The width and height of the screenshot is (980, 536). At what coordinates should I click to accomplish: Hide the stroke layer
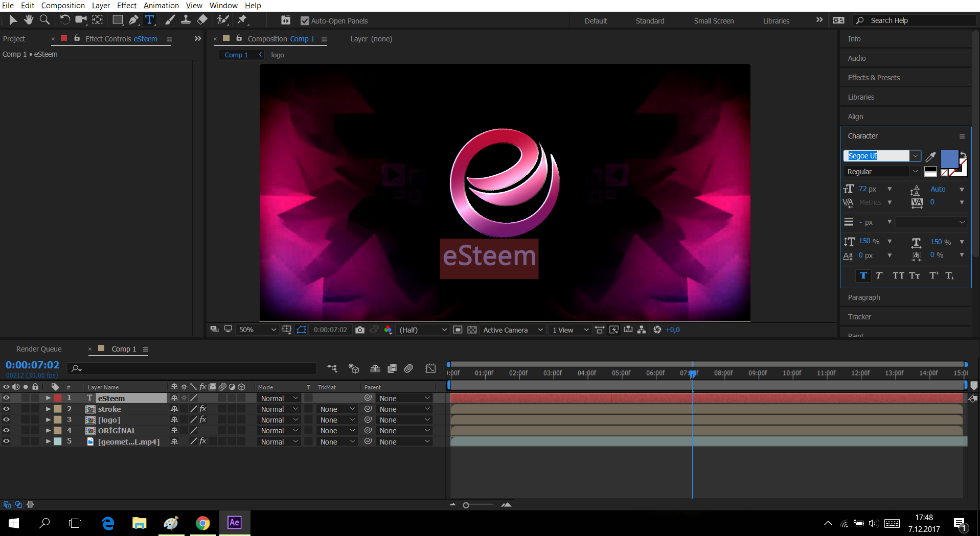pos(6,409)
